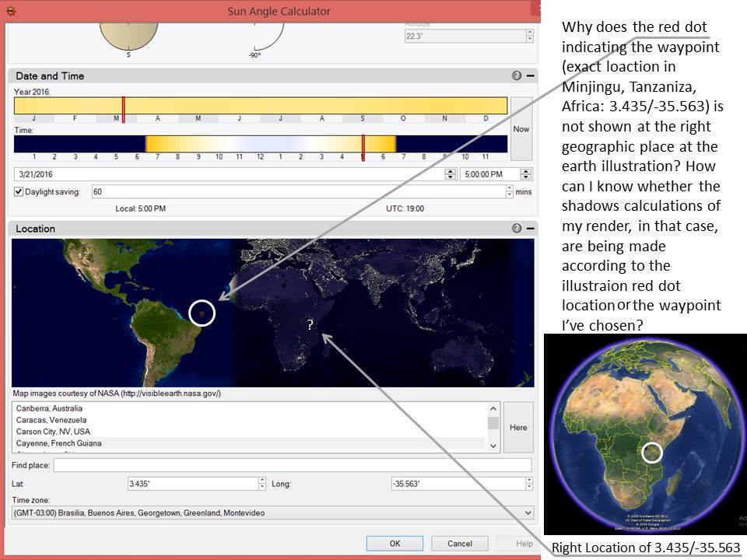This screenshot has height=560, width=747.
Task: Collapse the Date and Time section
Action: tap(530, 75)
